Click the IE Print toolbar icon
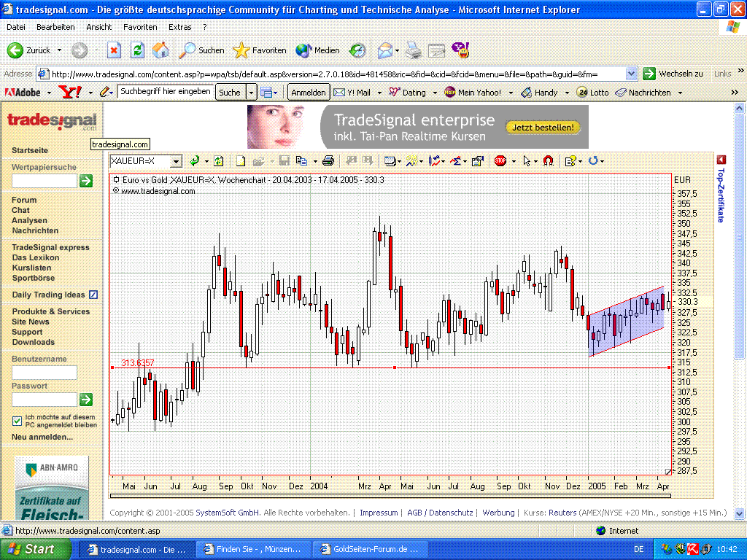This screenshot has width=747, height=560. [414, 50]
